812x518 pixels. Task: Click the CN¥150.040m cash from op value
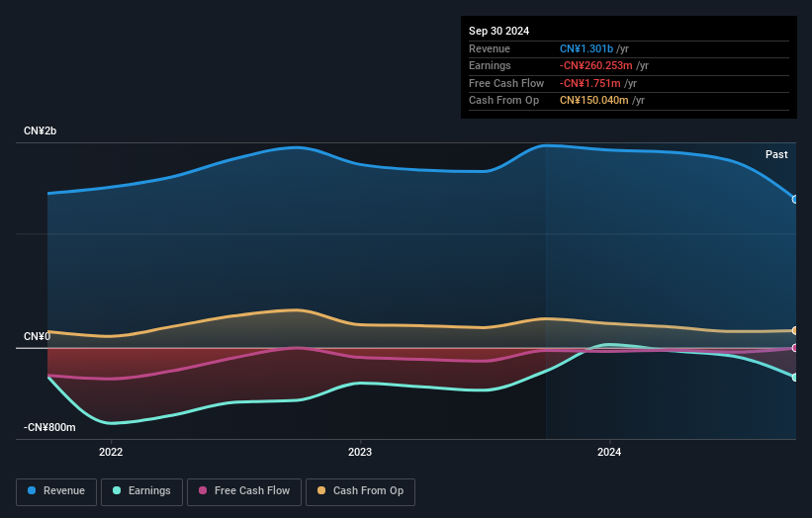coord(594,101)
